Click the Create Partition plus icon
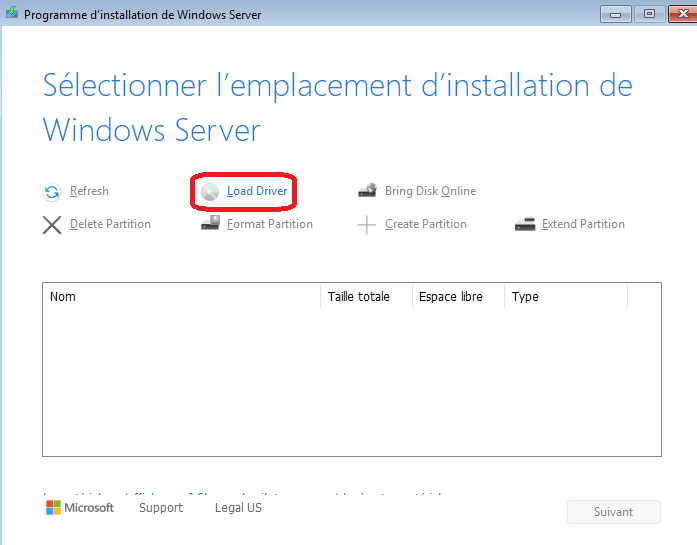Viewport: 697px width, 545px height. (367, 224)
